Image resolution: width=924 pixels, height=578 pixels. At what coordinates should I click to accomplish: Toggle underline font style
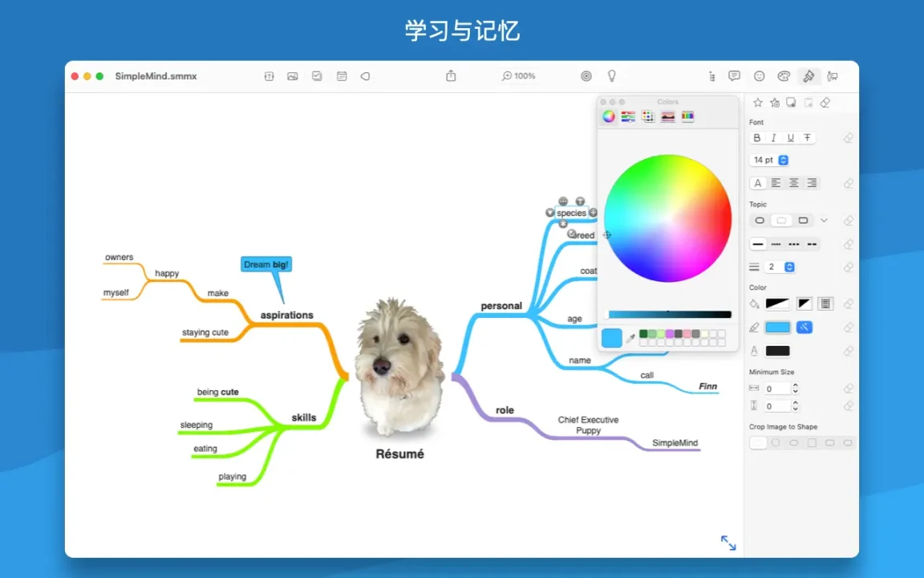pyautogui.click(x=791, y=137)
